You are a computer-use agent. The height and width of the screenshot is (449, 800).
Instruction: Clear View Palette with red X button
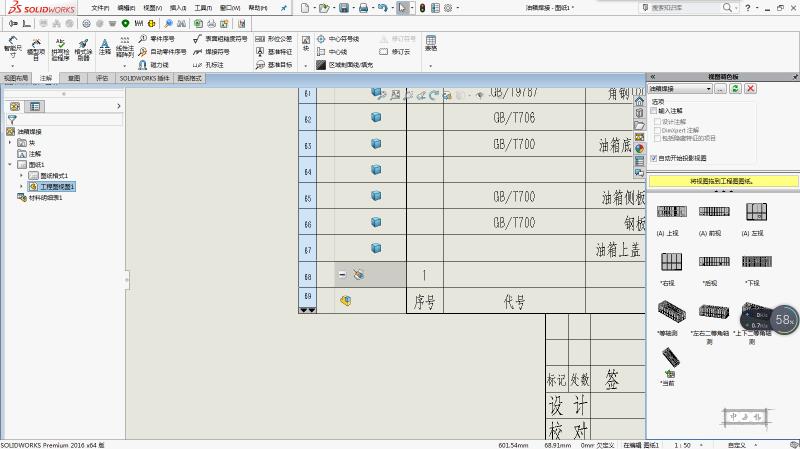click(750, 88)
